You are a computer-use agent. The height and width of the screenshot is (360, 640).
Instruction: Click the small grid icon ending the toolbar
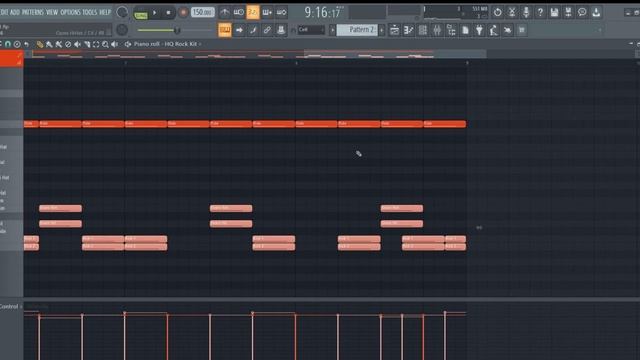pos(522,30)
